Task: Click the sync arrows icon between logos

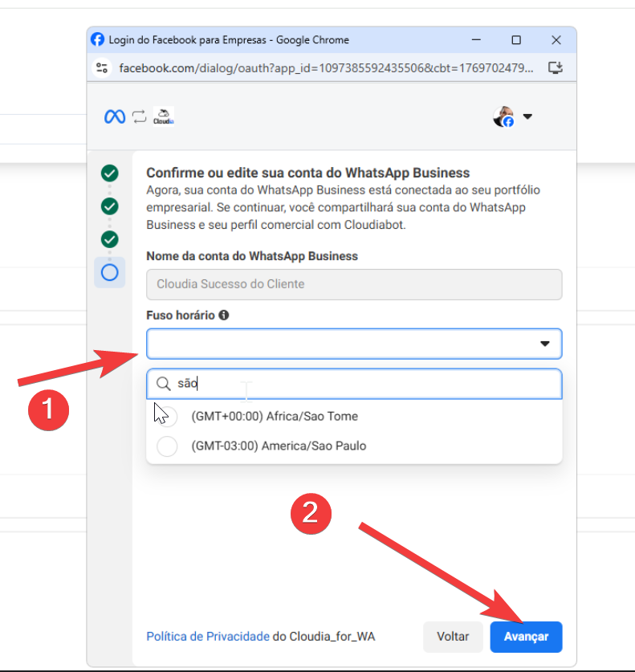Action: click(x=139, y=116)
